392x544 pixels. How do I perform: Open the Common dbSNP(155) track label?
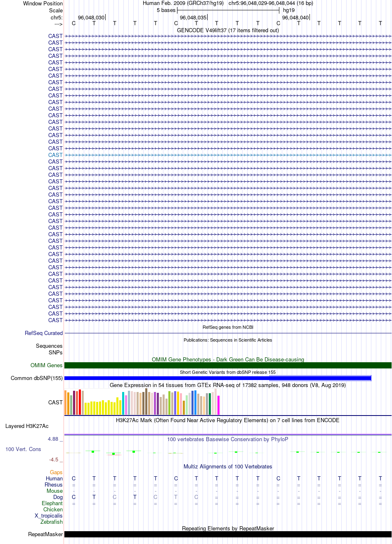coord(37,378)
